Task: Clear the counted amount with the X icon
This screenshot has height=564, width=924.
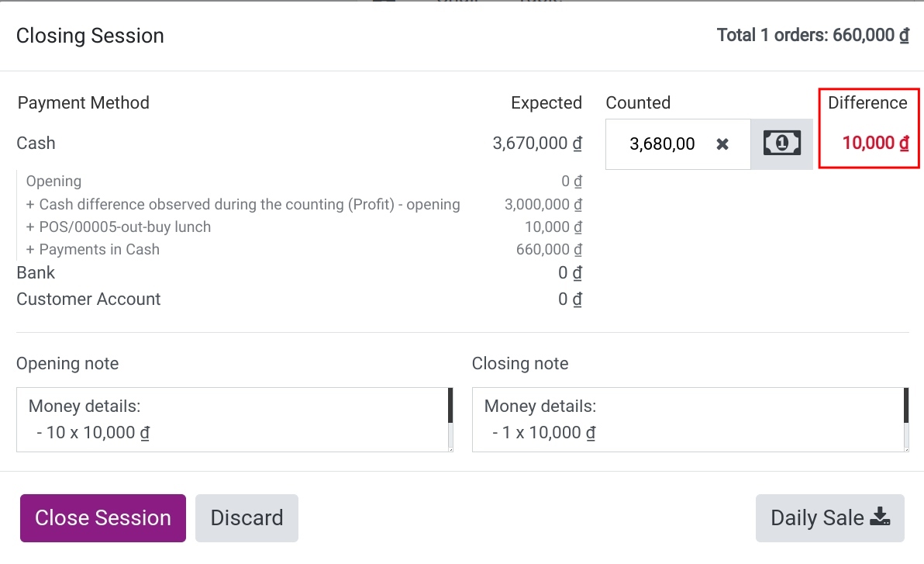Action: (722, 144)
